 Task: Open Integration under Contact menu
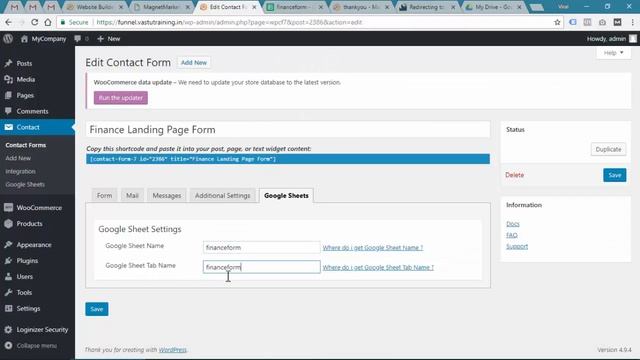click(x=20, y=171)
